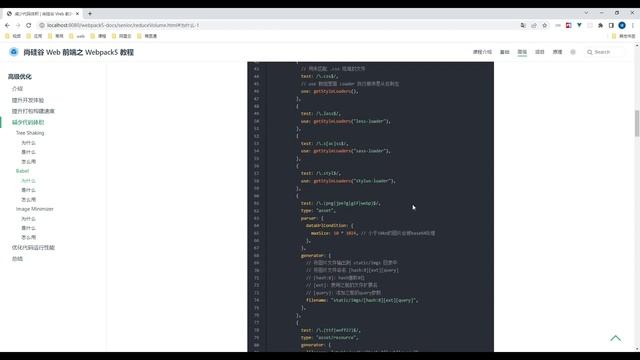Open the Tree Shaking sidebar section

pos(30,133)
